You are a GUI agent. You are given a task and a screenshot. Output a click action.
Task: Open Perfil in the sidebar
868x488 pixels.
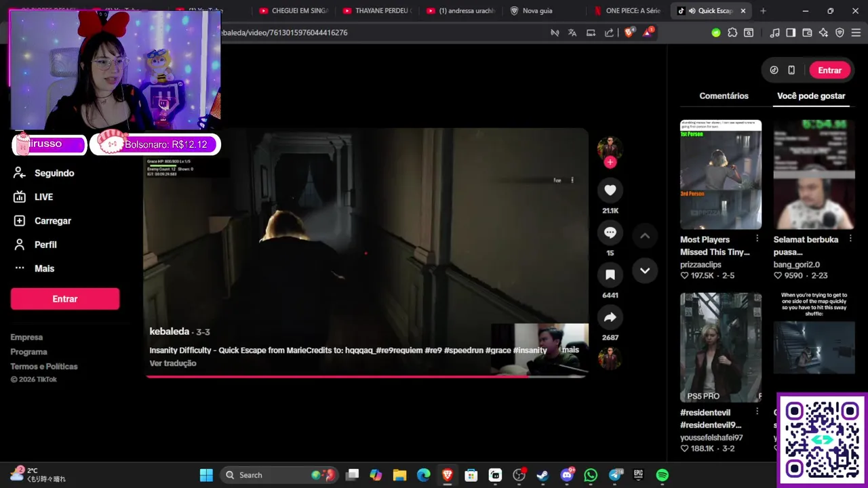coord(45,245)
